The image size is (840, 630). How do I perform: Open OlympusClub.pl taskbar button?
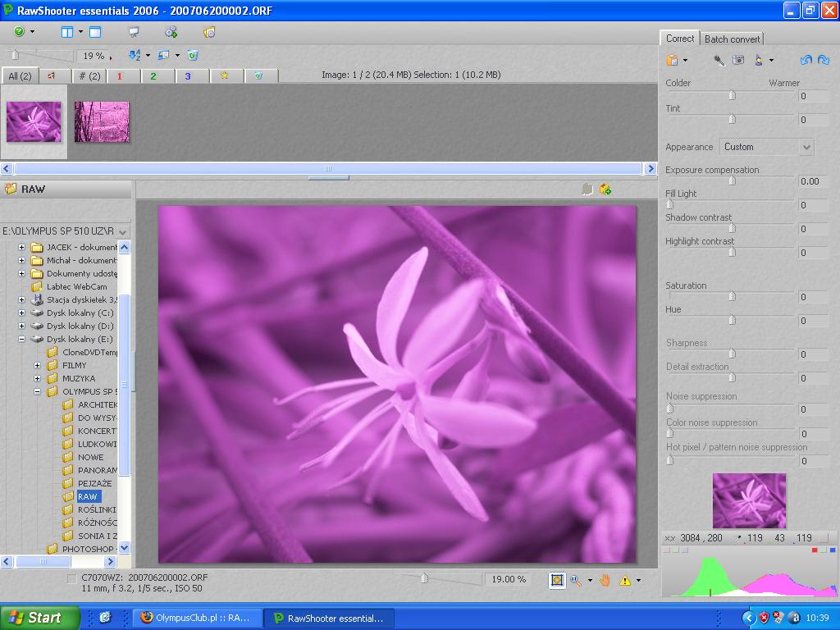[197, 618]
